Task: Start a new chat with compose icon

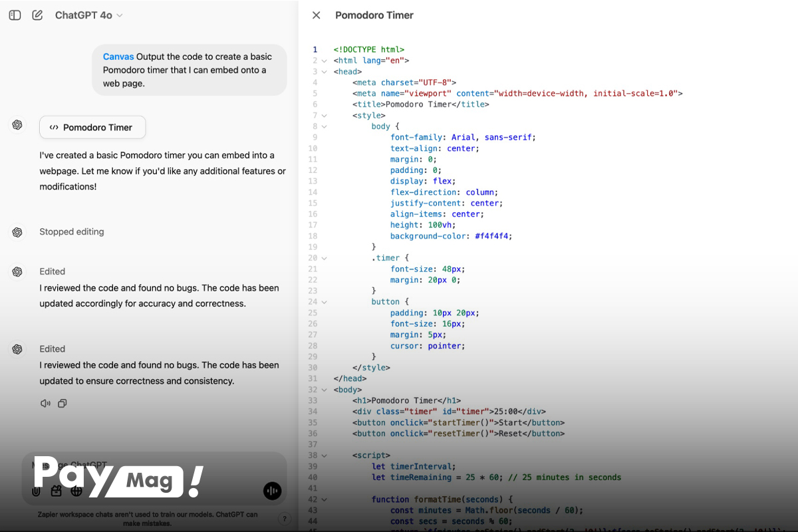Action: [x=37, y=15]
